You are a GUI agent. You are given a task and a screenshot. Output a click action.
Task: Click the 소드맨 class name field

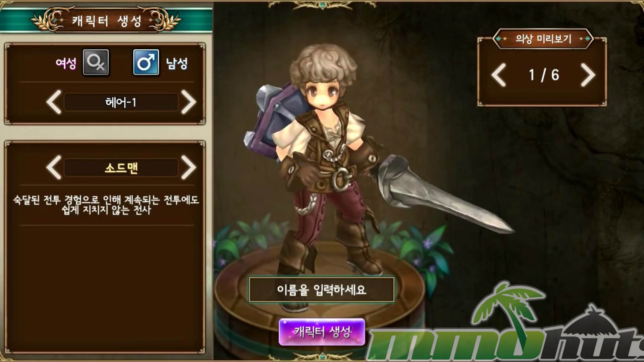pos(121,168)
